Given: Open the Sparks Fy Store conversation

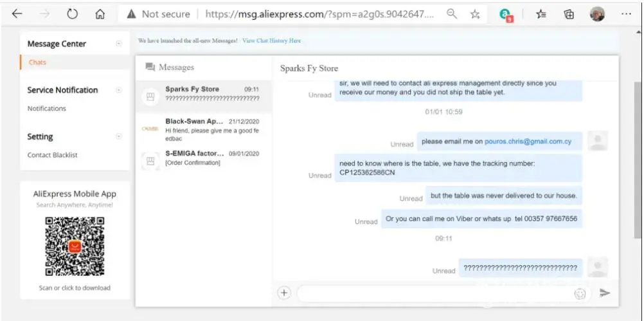Looking at the screenshot, I should [x=203, y=96].
